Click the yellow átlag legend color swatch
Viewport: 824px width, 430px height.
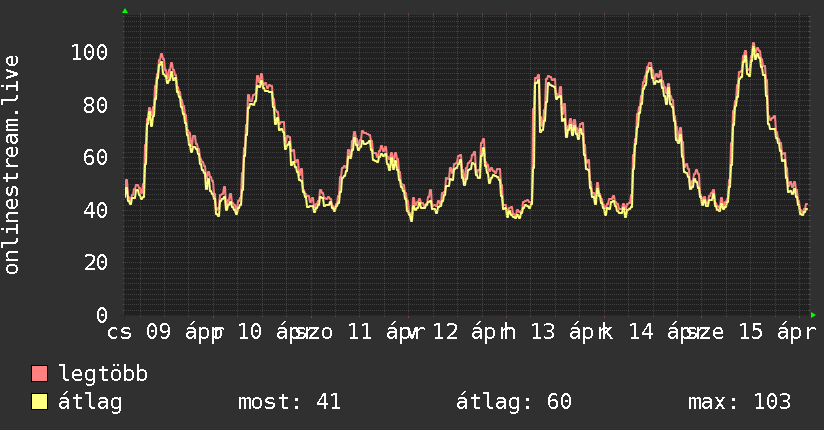pyautogui.click(x=39, y=402)
